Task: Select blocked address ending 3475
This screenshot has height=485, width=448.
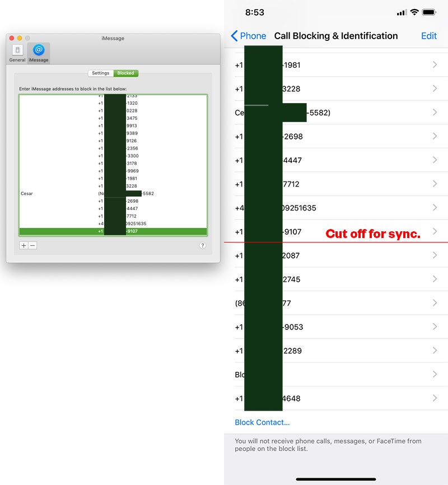Action: pyautogui.click(x=113, y=118)
